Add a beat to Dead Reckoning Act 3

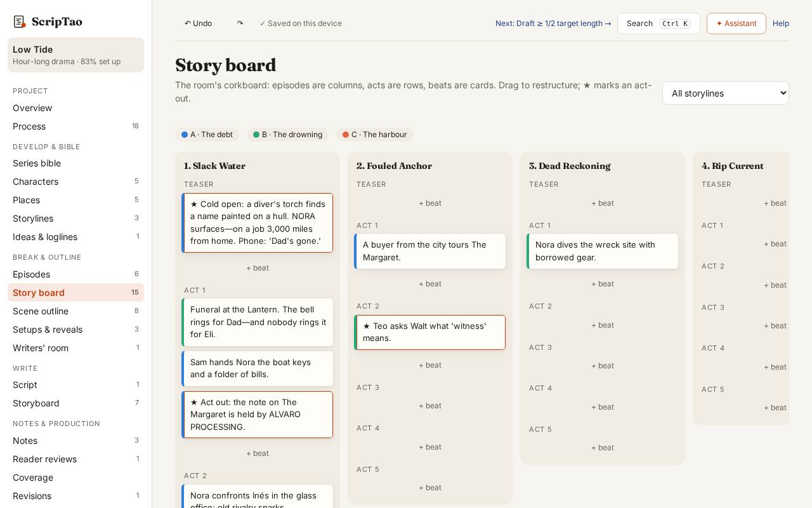point(603,366)
